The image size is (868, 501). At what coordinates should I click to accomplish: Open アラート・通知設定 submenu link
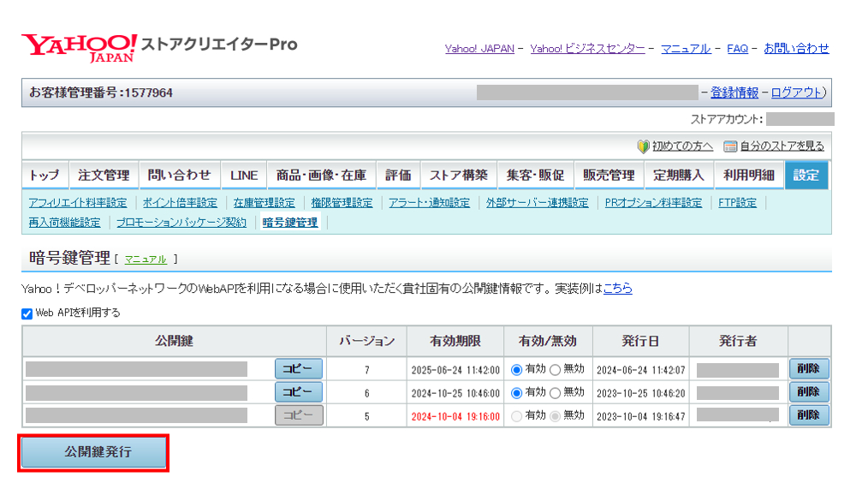429,203
